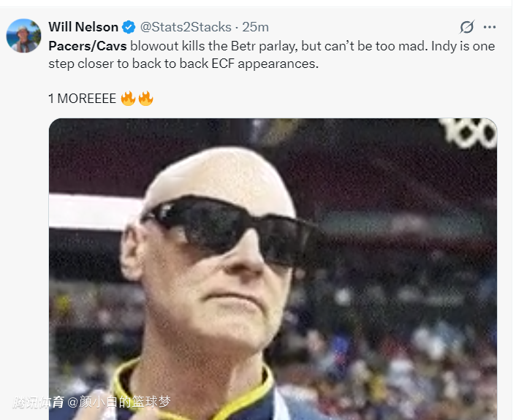Screen dimensions: 516x420
Task: Open the Grok explain-post icon
Action: click(x=467, y=27)
